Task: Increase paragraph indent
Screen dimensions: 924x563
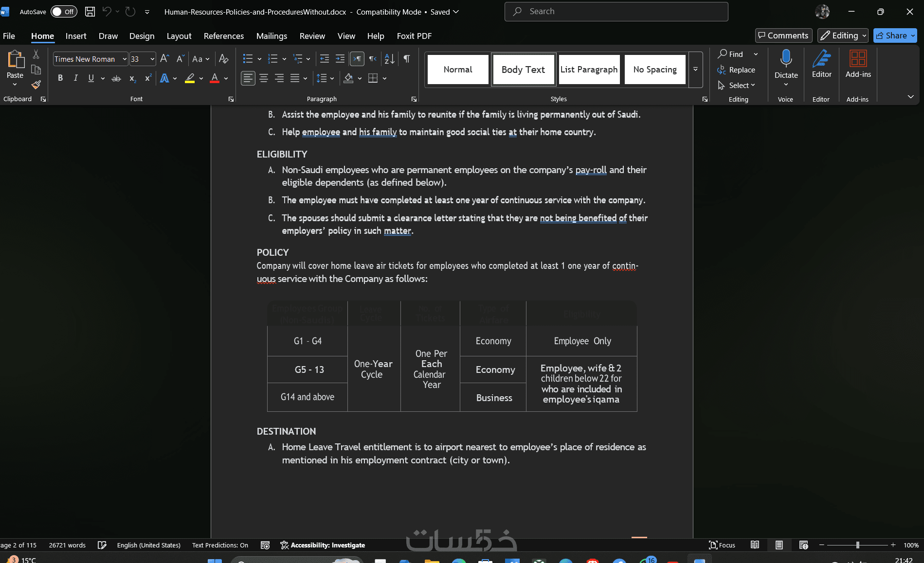Action: tap(340, 59)
